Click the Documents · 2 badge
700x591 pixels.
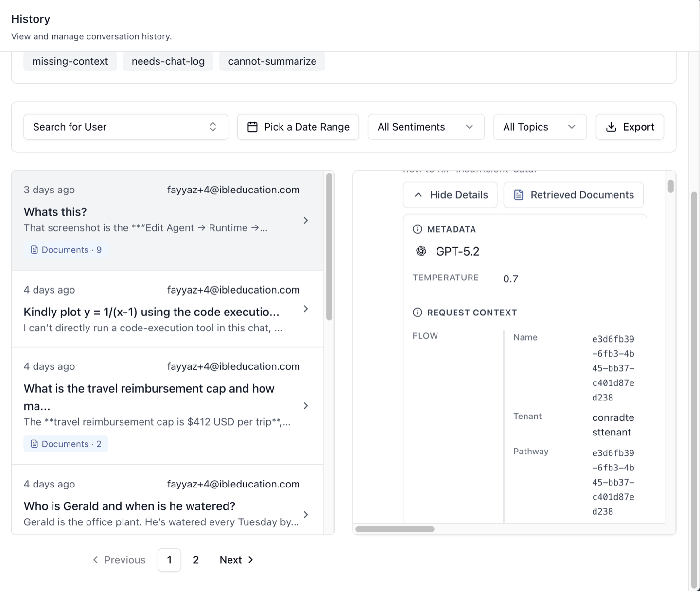tap(66, 444)
